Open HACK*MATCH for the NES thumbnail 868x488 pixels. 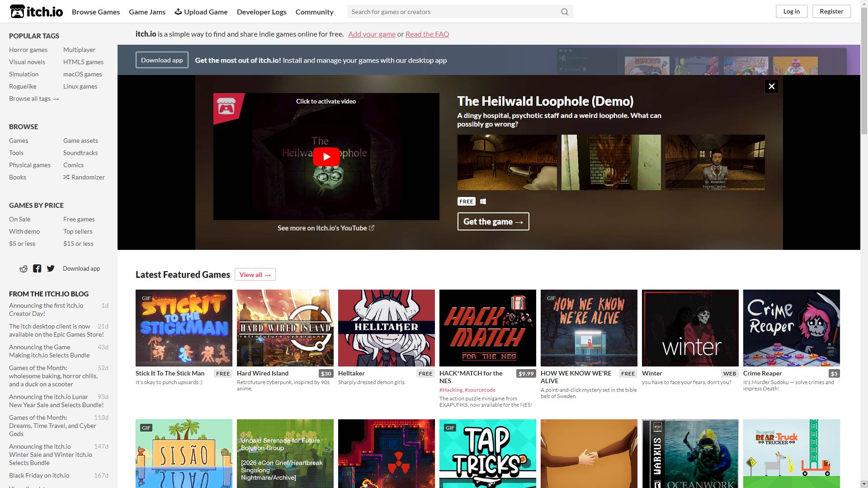[488, 328]
